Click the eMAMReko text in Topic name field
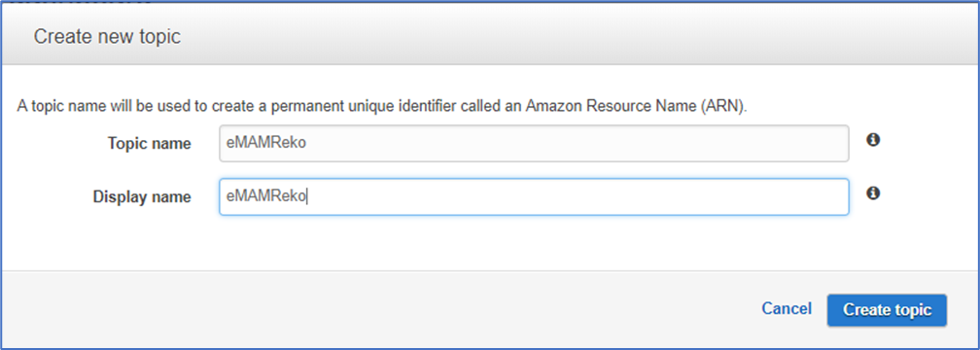This screenshot has width=980, height=350. 266,143
